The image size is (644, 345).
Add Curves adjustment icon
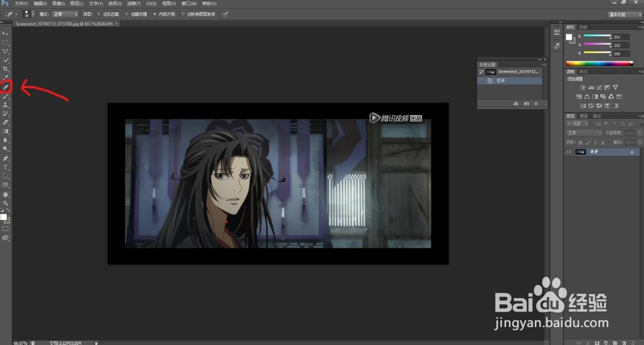coord(599,87)
